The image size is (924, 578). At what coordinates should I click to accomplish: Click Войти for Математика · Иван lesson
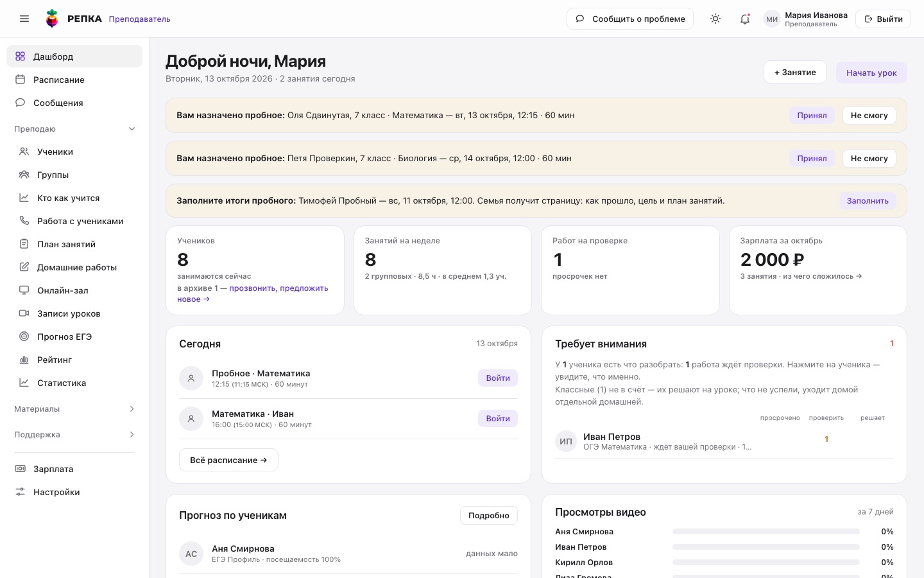coord(498,419)
